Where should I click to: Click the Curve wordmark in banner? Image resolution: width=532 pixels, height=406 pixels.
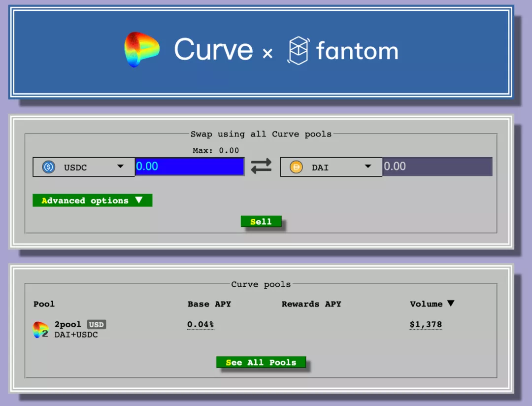213,50
